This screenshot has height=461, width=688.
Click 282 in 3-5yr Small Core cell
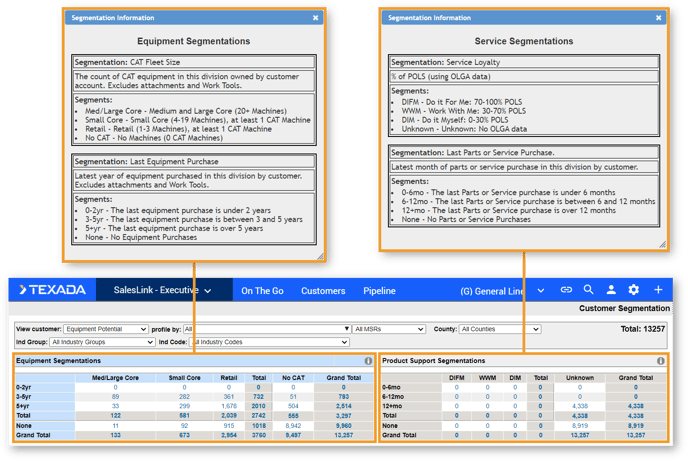pos(184,397)
